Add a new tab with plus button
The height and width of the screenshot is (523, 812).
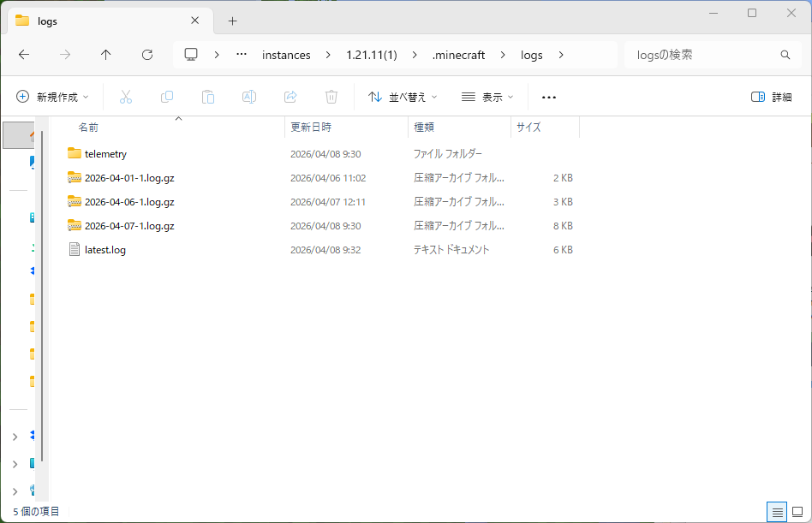tap(232, 21)
